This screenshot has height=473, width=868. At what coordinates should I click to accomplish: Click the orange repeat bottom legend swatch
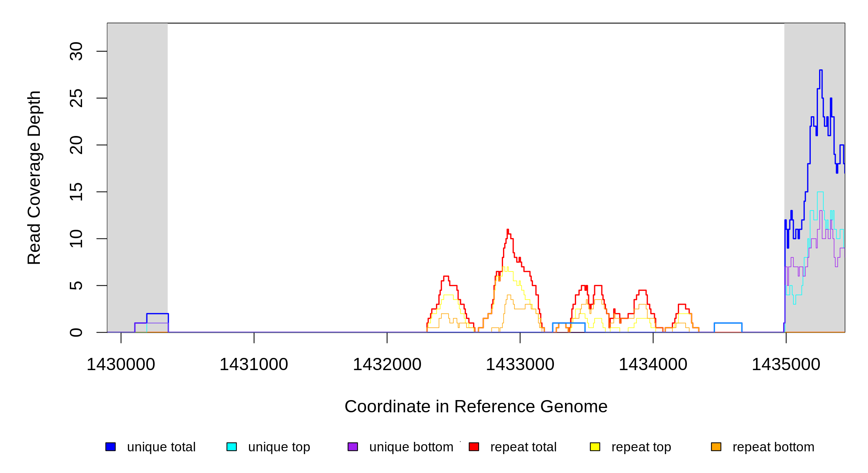(x=716, y=447)
